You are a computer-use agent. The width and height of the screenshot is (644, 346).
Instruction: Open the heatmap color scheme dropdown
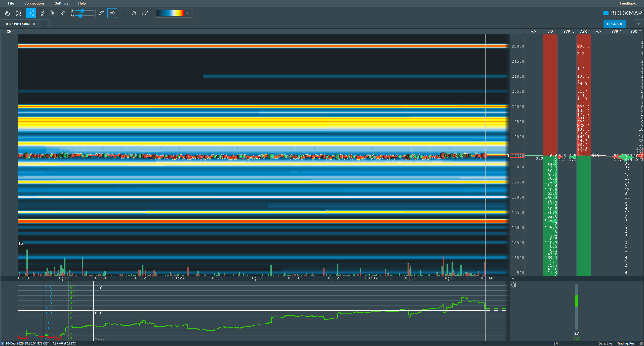(x=187, y=13)
